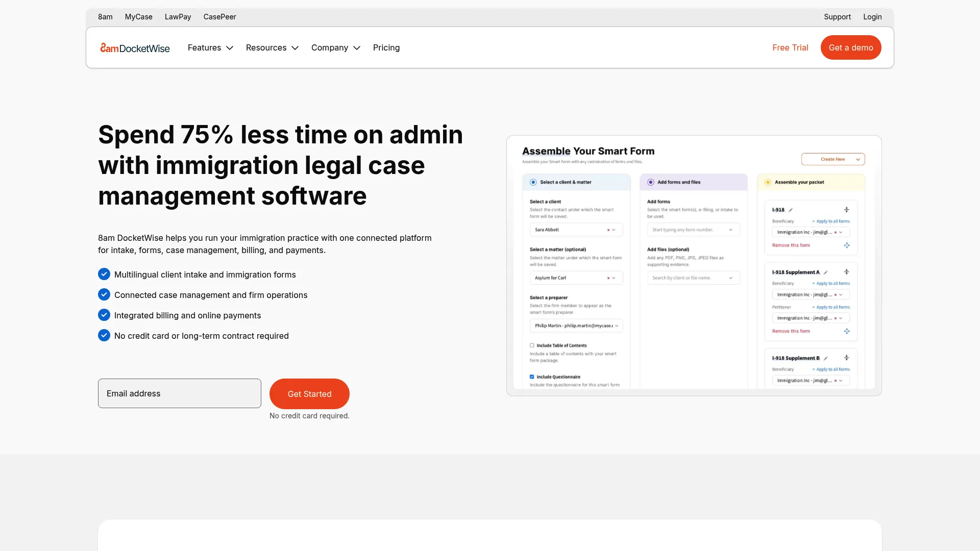Click the Get Started button
This screenshot has width=980, height=551.
pyautogui.click(x=309, y=394)
